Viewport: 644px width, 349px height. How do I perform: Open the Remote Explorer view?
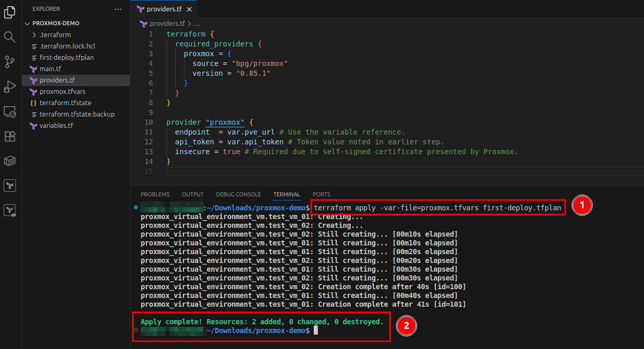pyautogui.click(x=10, y=111)
